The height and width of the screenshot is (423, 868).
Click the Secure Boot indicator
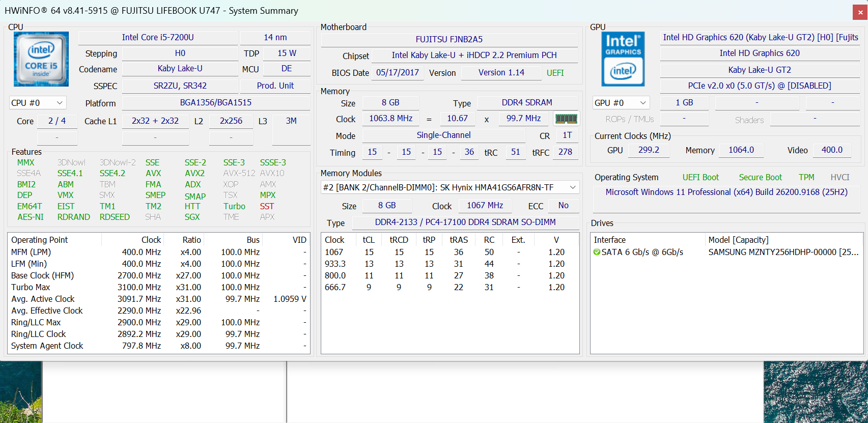(761, 177)
